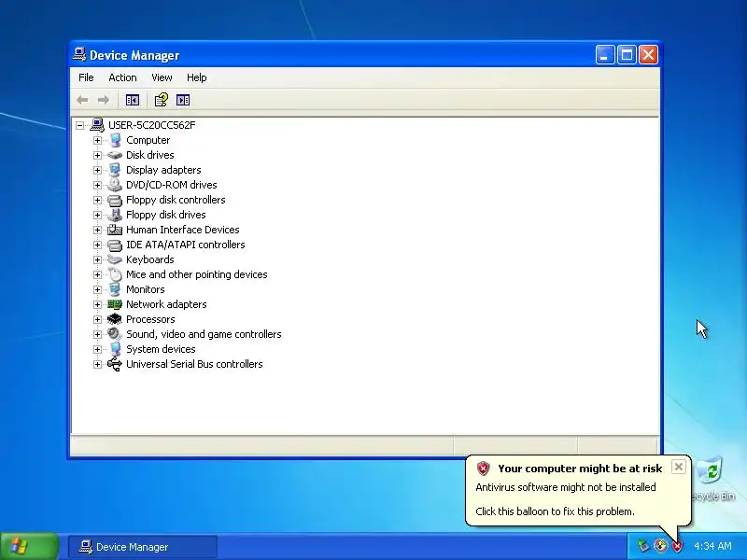Click the USB controllers icon

tap(115, 364)
